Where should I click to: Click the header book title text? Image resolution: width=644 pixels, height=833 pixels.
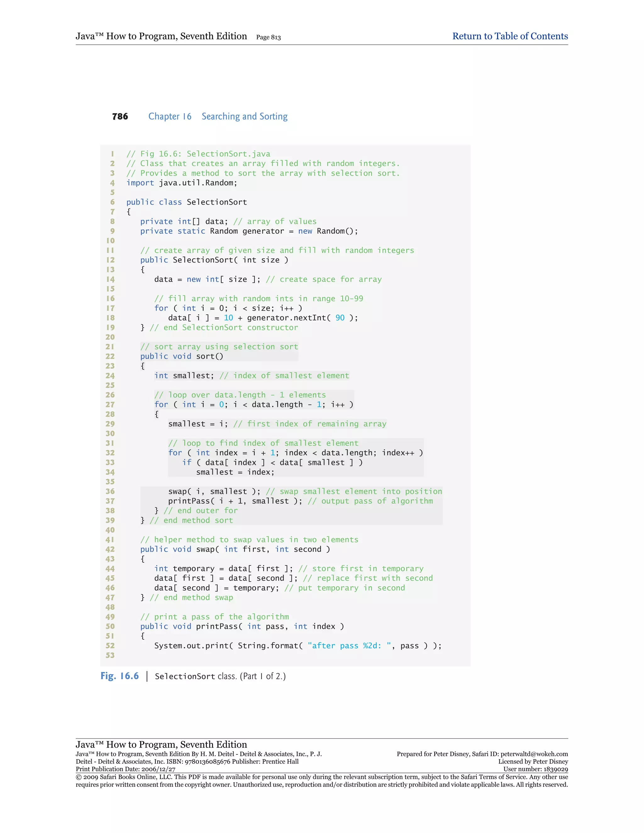tap(161, 36)
